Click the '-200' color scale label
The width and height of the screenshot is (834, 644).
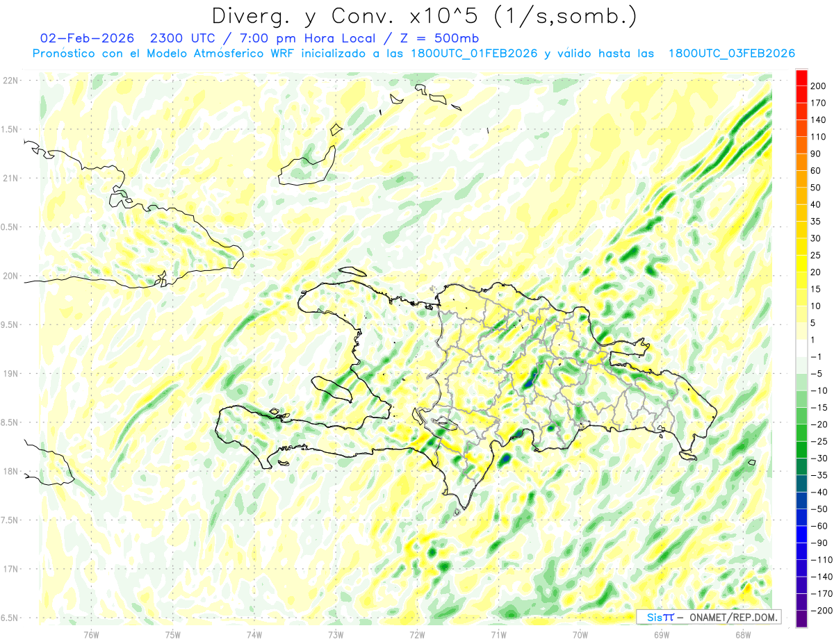[x=820, y=610]
